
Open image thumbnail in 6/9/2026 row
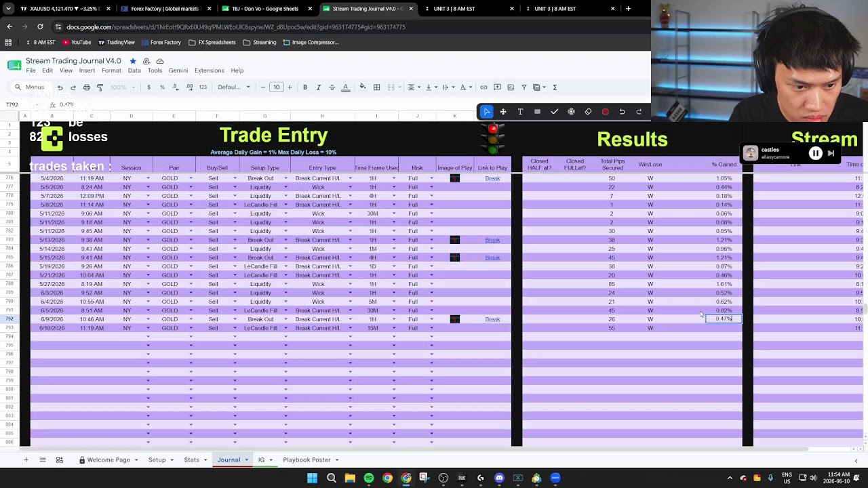pos(455,319)
